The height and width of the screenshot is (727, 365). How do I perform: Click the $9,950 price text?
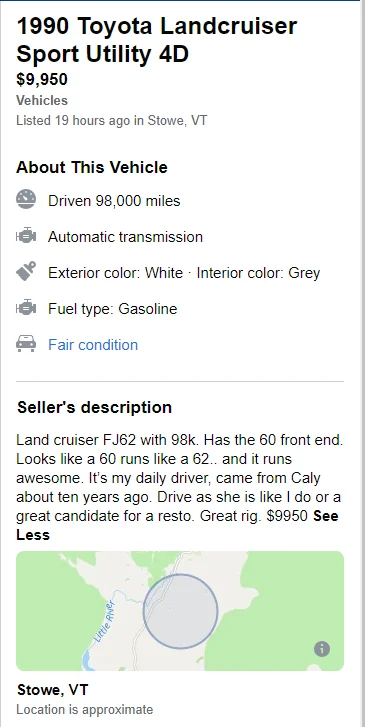point(42,79)
